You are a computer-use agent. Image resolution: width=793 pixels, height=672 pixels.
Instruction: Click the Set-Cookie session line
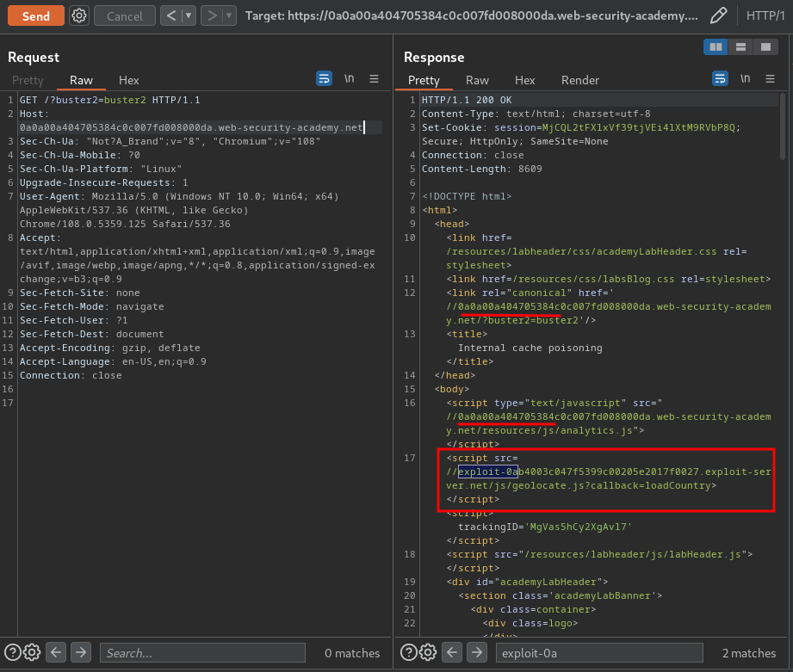(581, 127)
